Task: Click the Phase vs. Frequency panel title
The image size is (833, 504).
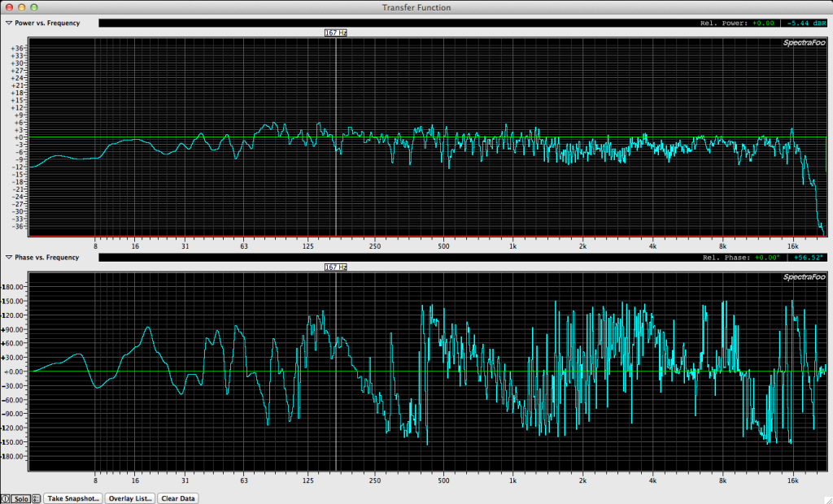Action: click(x=47, y=258)
